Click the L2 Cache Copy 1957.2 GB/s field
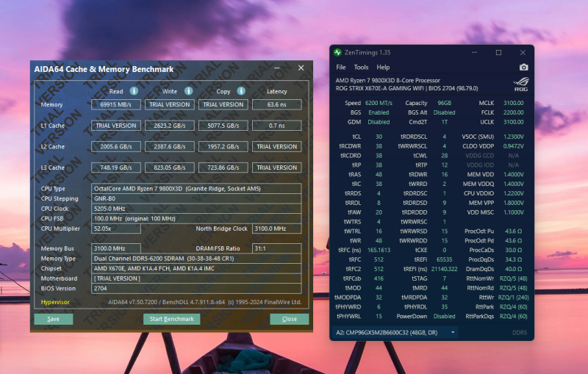 click(x=223, y=146)
